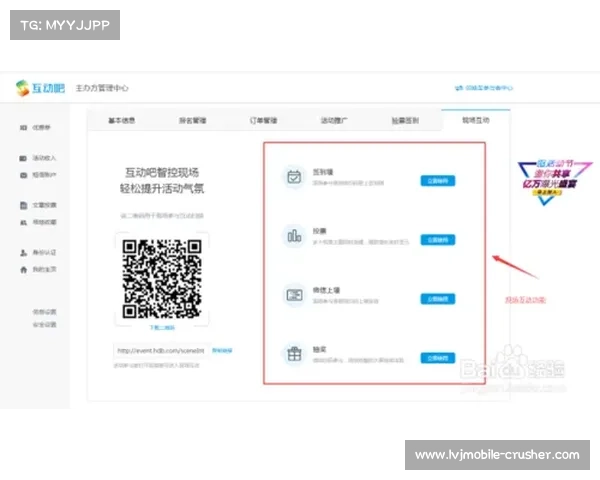The width and height of the screenshot is (600, 480).
Task: Click blue button in 签到墙 row
Action: 438,181
